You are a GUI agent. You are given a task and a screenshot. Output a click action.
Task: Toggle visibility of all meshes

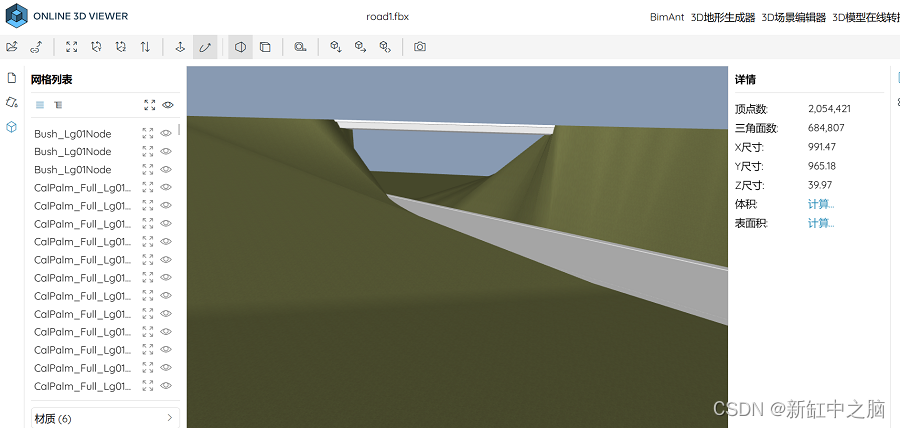[x=168, y=105]
